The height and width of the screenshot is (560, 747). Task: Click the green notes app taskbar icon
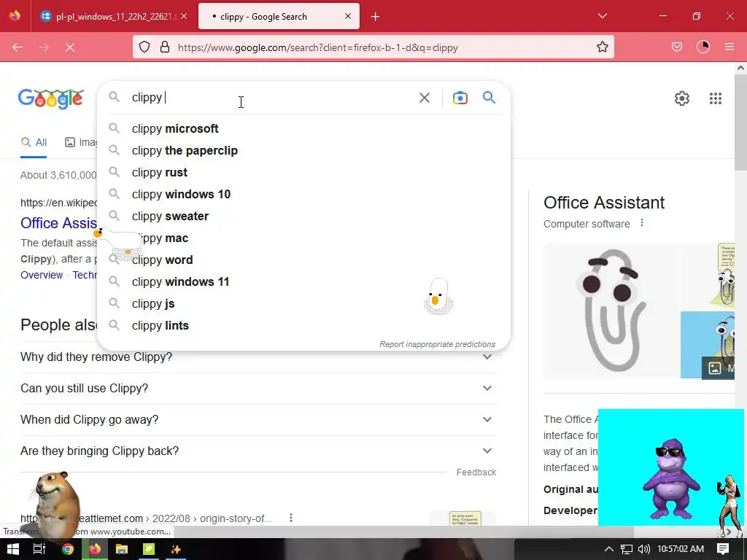[149, 549]
